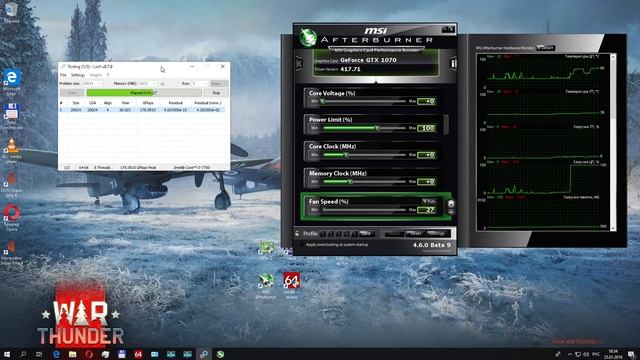Image resolution: width=640 pixels, height=360 pixels.
Task: Click Afterburner Apply button
Action: point(394,233)
